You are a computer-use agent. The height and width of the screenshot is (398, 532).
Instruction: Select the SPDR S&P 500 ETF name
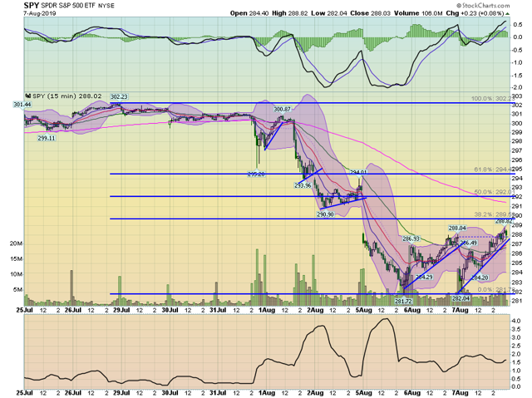coord(68,6)
